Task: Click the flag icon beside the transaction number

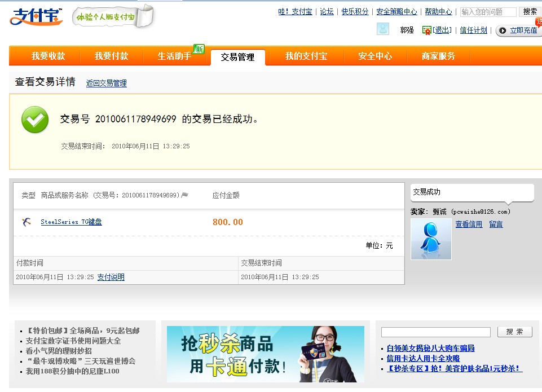Action: pyautogui.click(x=185, y=195)
